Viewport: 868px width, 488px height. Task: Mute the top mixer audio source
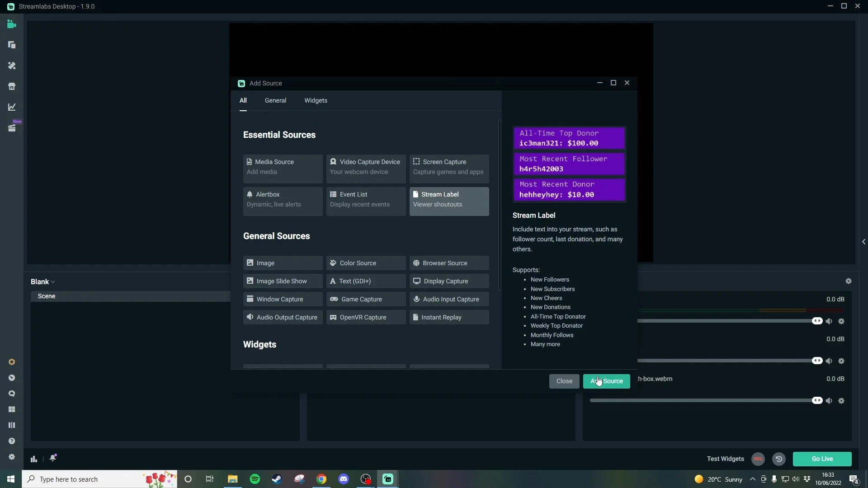point(829,321)
